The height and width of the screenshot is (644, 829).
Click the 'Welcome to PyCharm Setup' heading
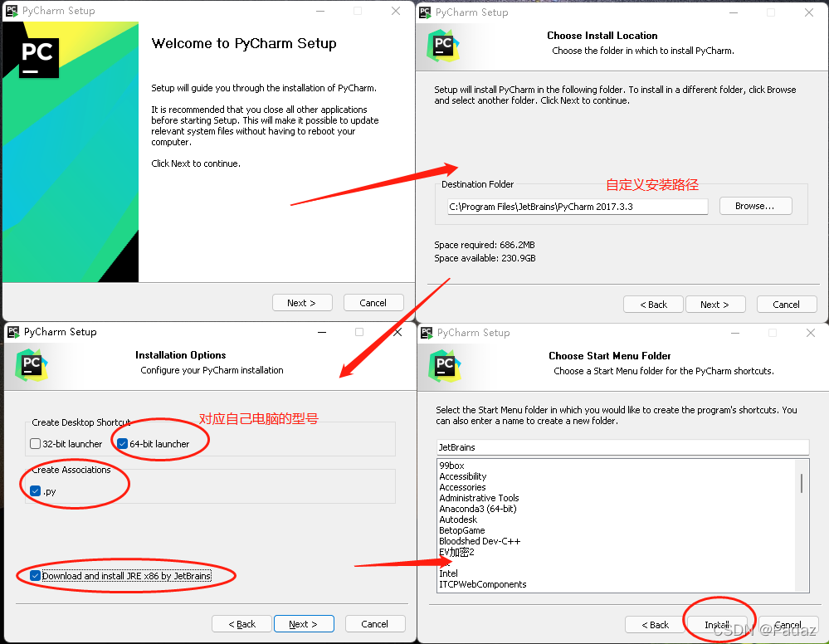point(244,43)
